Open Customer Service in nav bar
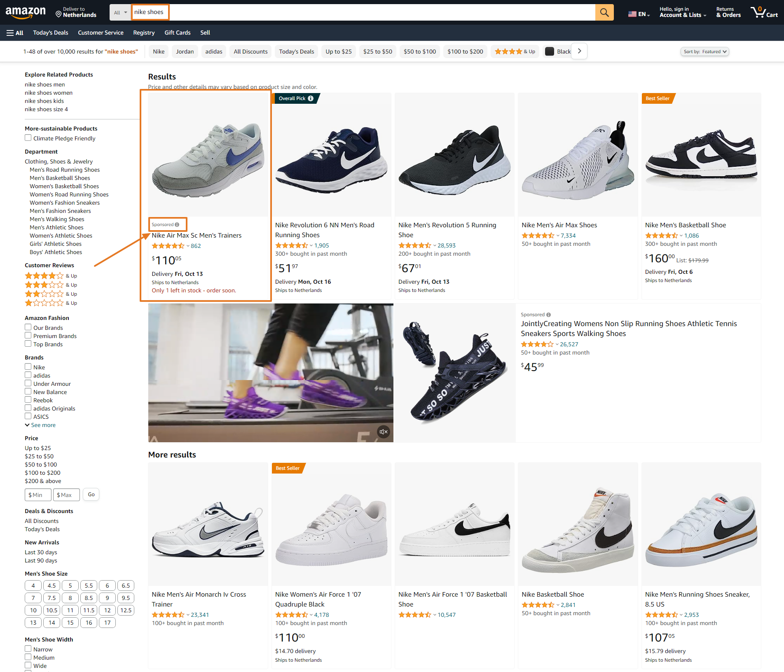The image size is (784, 672). (101, 33)
